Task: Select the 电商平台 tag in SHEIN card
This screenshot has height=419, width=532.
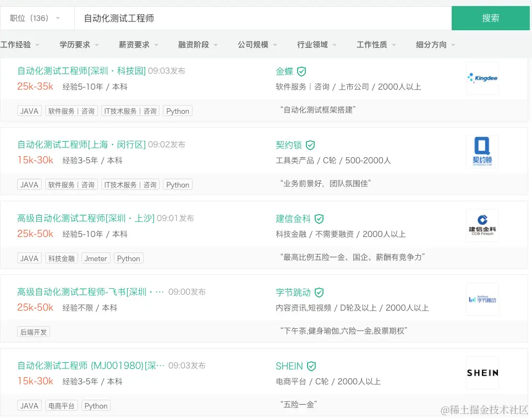Action: click(62, 405)
